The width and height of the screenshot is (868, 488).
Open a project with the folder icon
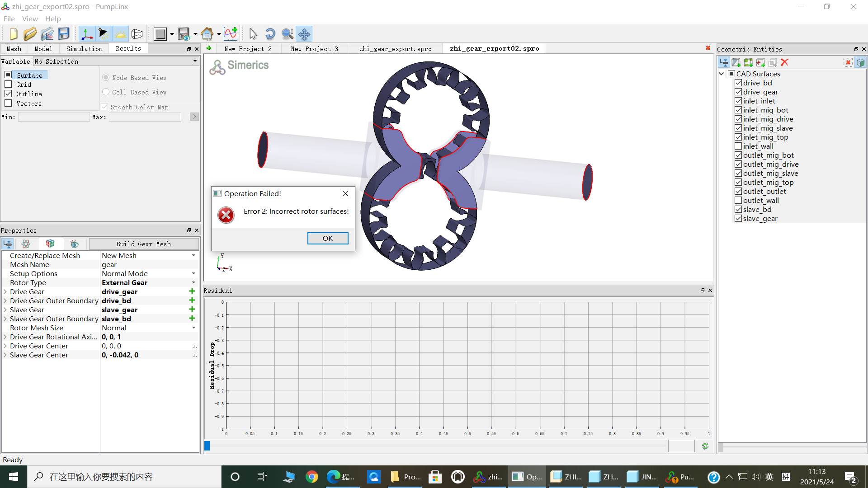(x=30, y=34)
